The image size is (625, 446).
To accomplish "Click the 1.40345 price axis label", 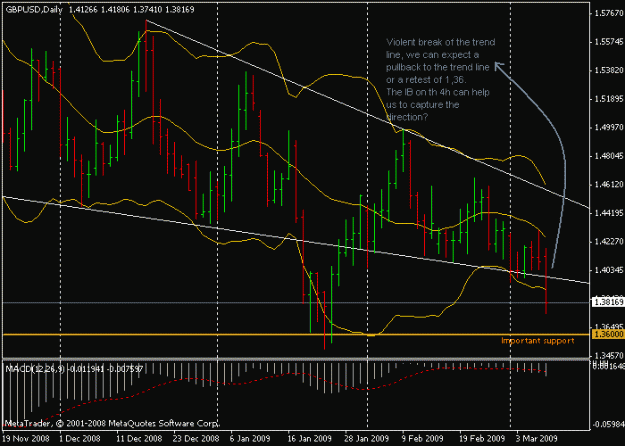I will coord(609,270).
